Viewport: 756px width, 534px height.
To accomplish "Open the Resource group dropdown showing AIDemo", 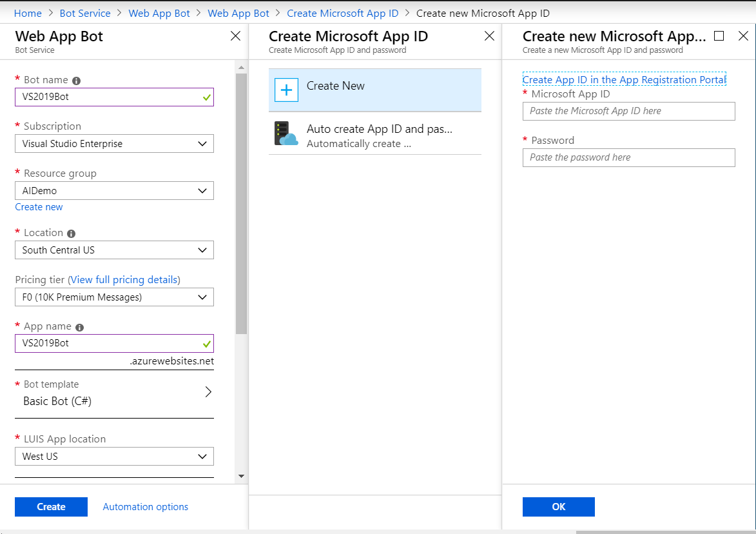I will pos(114,190).
